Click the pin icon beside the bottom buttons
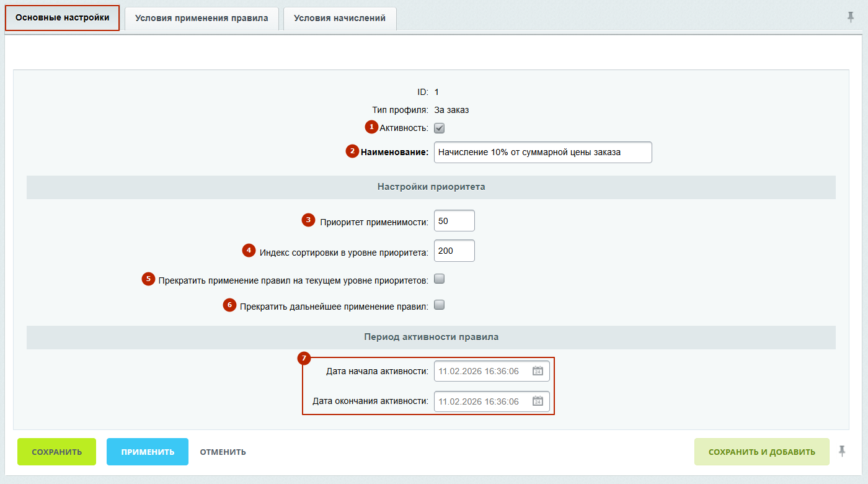The height and width of the screenshot is (484, 868). point(842,451)
